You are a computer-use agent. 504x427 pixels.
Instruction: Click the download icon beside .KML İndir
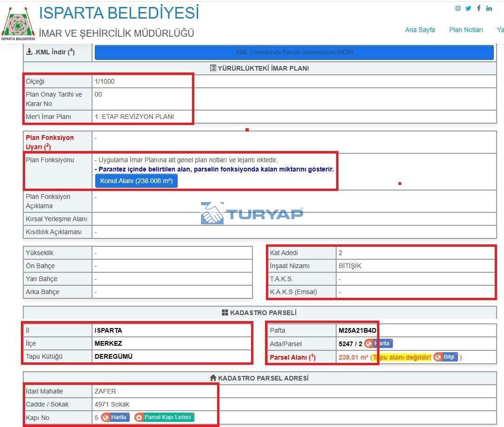pyautogui.click(x=29, y=52)
